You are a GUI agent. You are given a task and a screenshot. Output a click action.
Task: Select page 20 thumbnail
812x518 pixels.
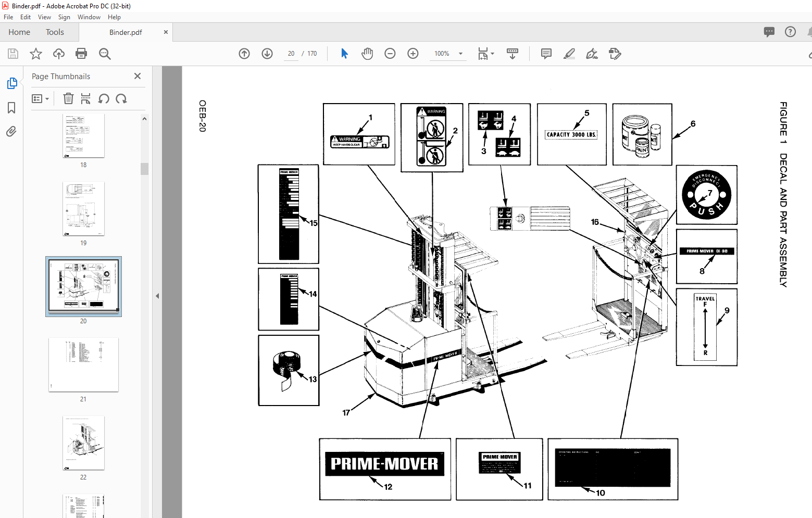pyautogui.click(x=83, y=286)
